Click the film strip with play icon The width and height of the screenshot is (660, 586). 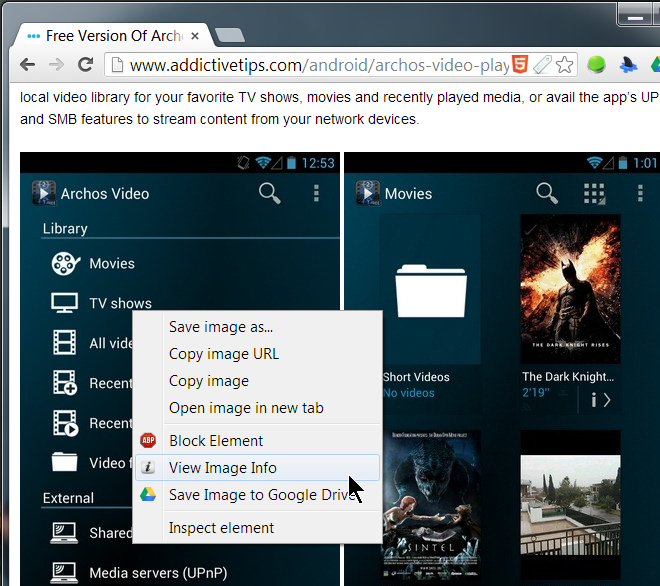pyautogui.click(x=65, y=423)
